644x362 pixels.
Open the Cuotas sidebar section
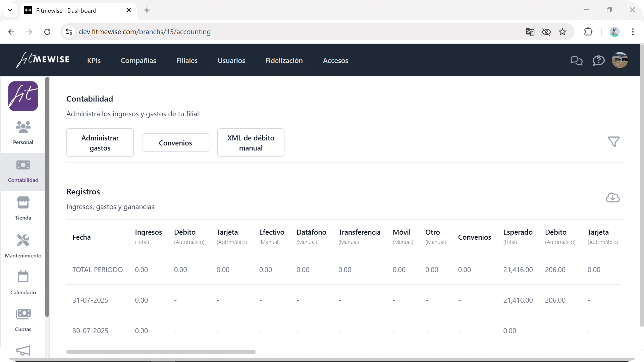[x=23, y=320]
